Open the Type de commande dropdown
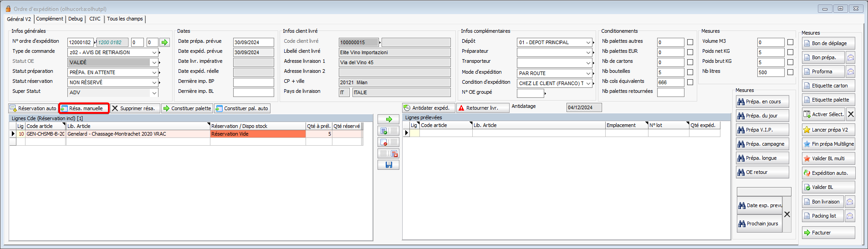The image size is (868, 249). click(x=154, y=52)
